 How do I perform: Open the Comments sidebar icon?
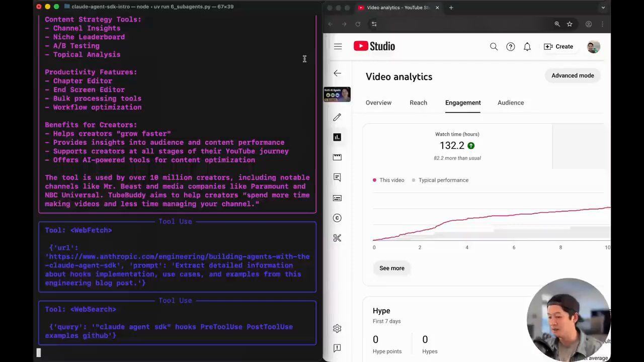click(x=337, y=177)
